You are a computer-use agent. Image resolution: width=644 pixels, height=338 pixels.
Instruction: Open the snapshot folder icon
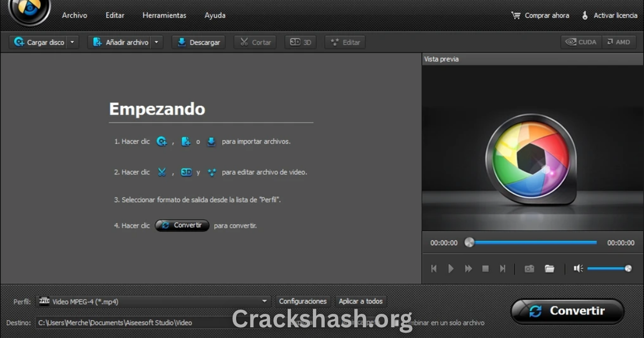click(x=550, y=268)
